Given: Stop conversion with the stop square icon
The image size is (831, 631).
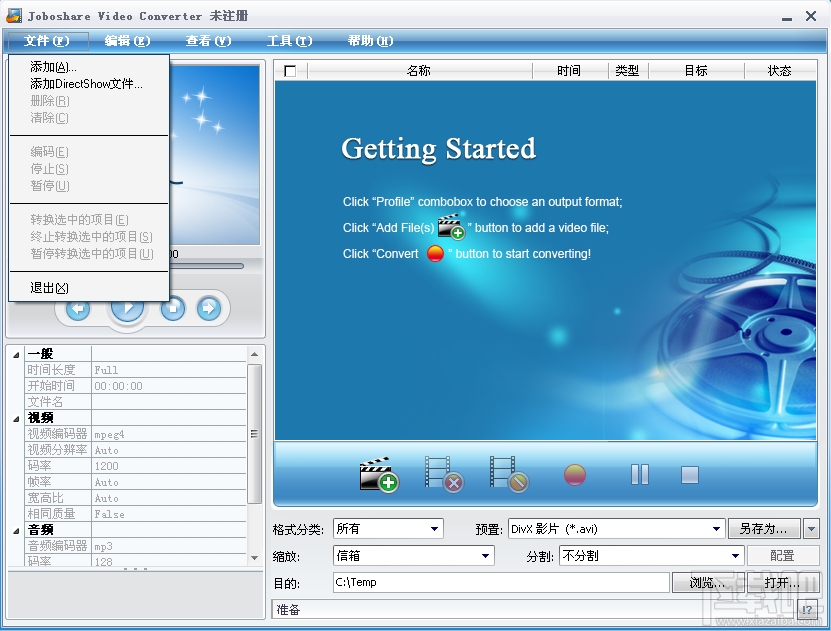Looking at the screenshot, I should 689,474.
